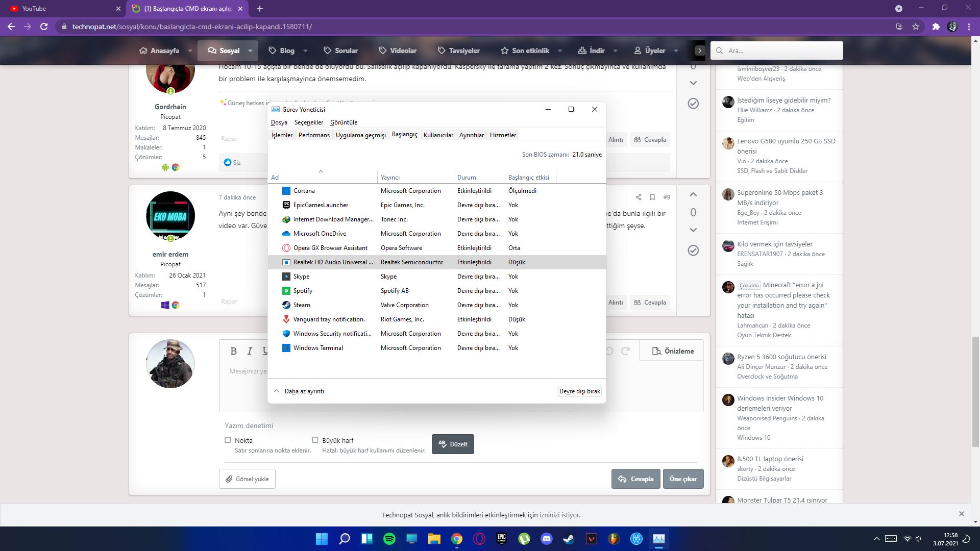The image size is (980, 551).
Task: Click the bookmark icon on post #9
Action: click(652, 197)
